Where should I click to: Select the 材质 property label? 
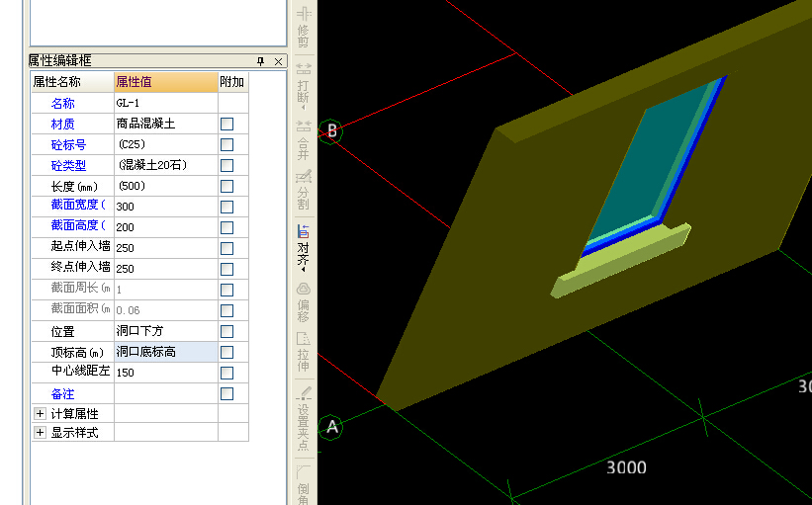(62, 125)
